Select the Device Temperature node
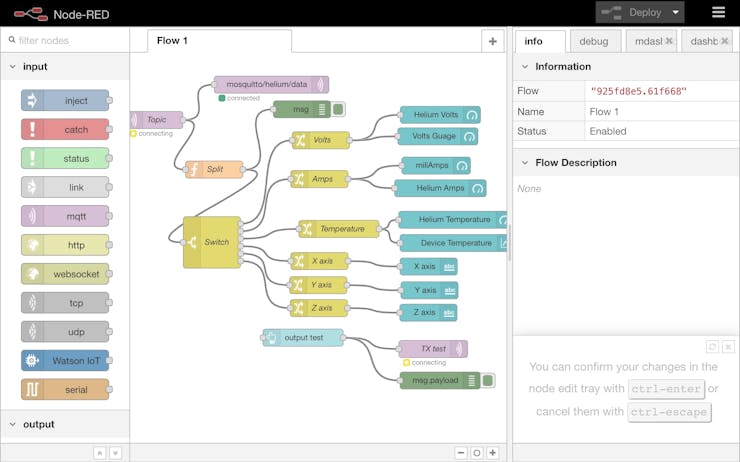 (x=454, y=243)
